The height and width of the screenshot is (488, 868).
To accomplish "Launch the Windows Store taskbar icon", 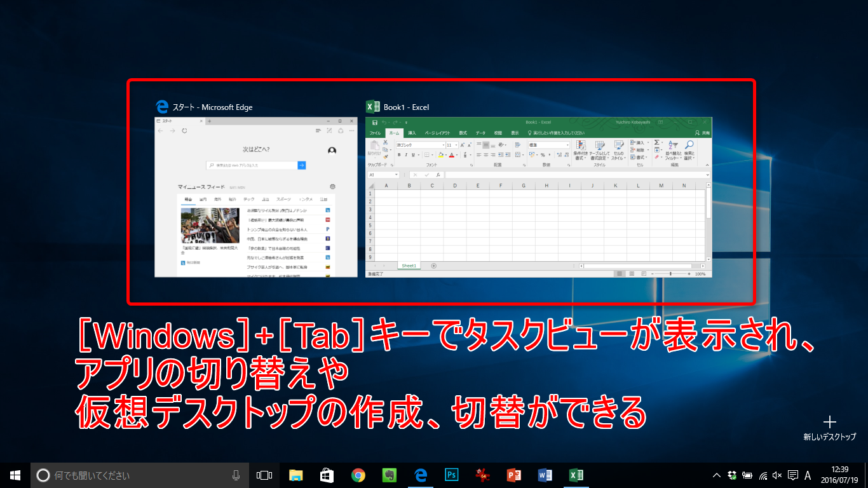I will [327, 475].
